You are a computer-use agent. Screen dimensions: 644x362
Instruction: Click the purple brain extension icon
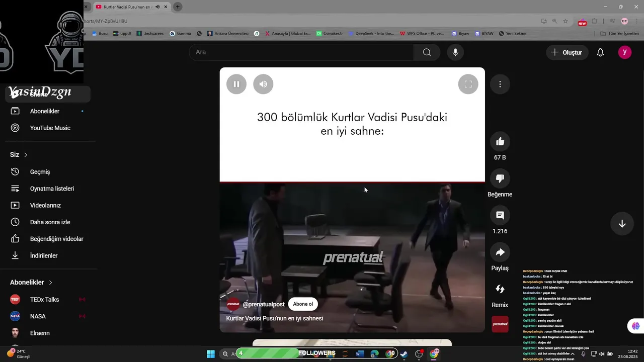click(x=635, y=326)
